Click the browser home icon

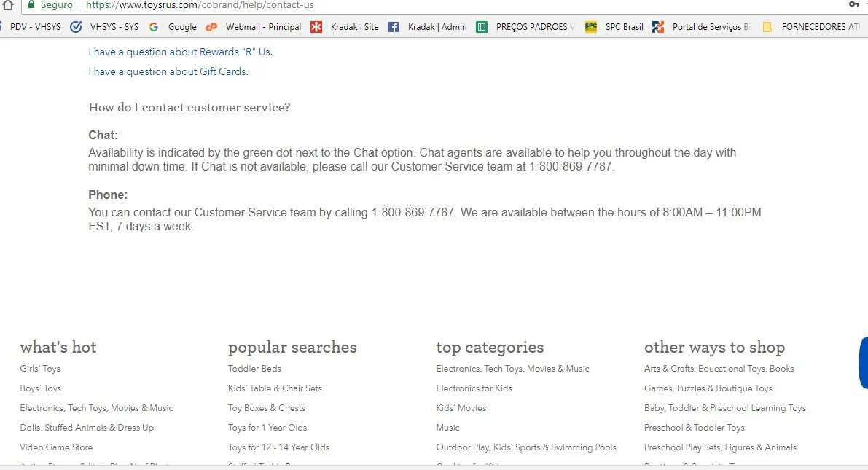[8, 5]
